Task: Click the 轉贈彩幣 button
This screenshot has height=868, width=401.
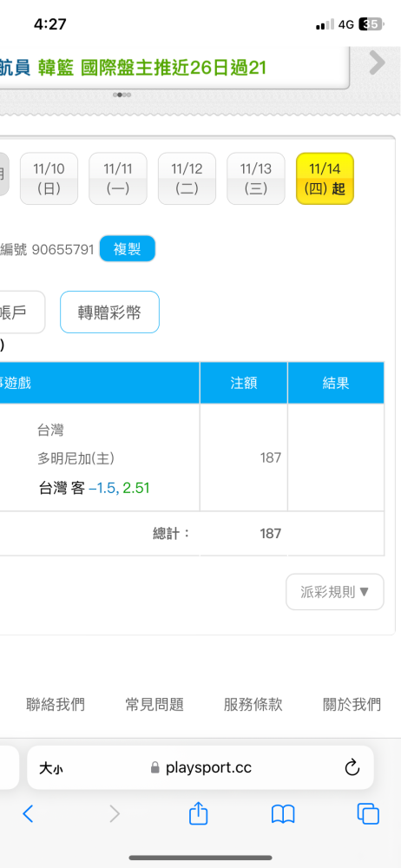Action: pyautogui.click(x=109, y=312)
